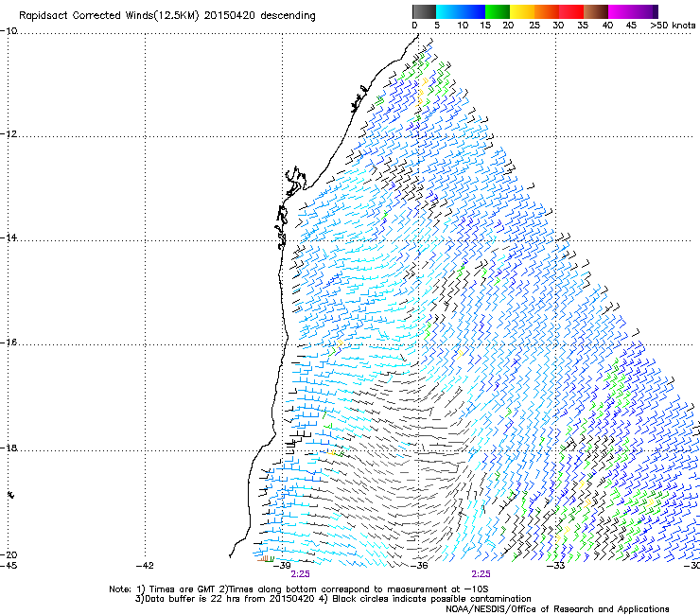The image size is (700, 615).
Task: Click the 'Data buffer is 22 hrs' footnote
Action: pyautogui.click(x=333, y=599)
